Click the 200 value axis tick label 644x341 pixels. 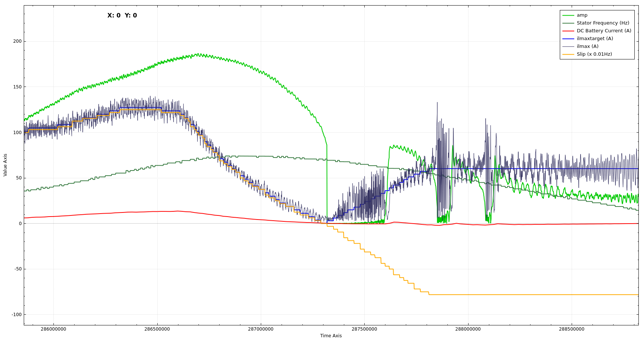pos(17,41)
